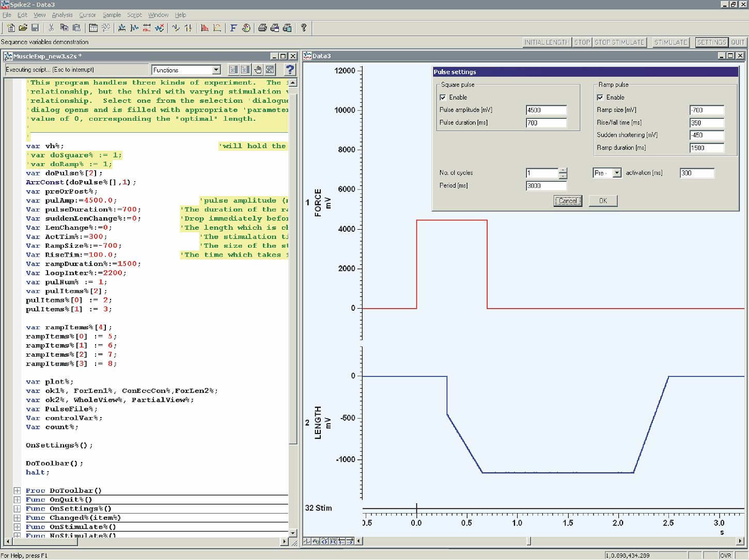Increase No. of cycles using the up stepper

[x=563, y=170]
